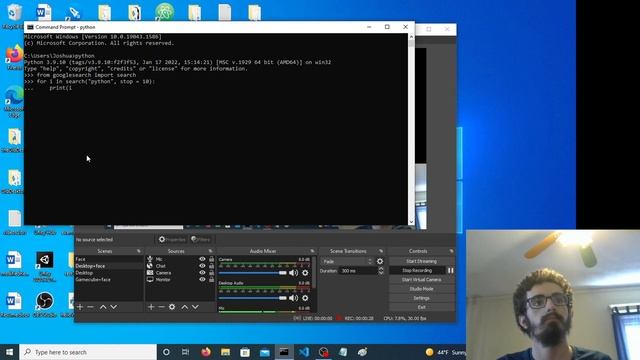Hide the Chat source with eye icon

[x=202, y=266]
